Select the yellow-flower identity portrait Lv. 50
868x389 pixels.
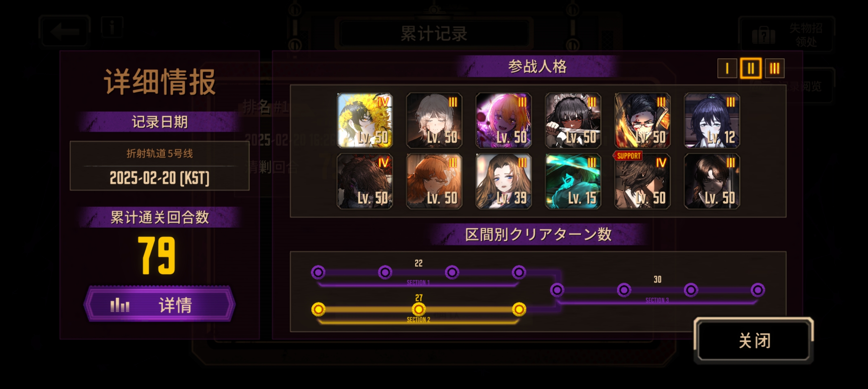tap(365, 121)
